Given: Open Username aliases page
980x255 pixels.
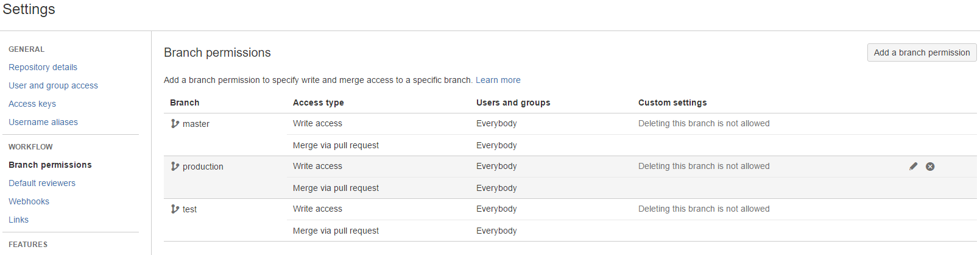Looking at the screenshot, I should [43, 122].
